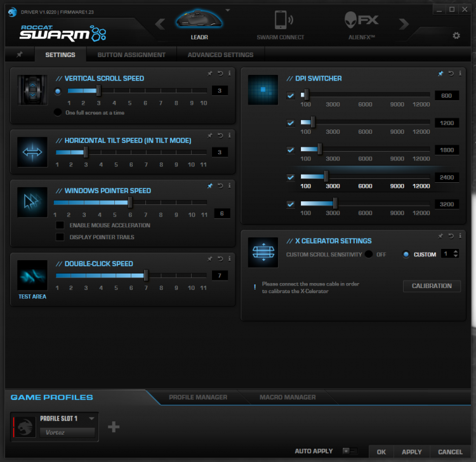Click the 3200 DPI level slider
The image size is (476, 462).
coord(365,203)
